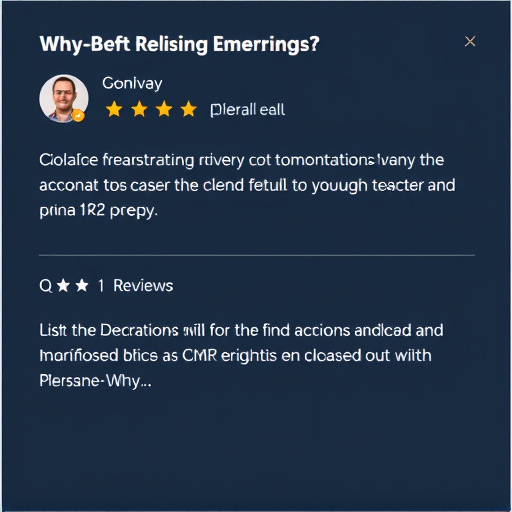Click the Q search icon near Reviews

coord(46,286)
